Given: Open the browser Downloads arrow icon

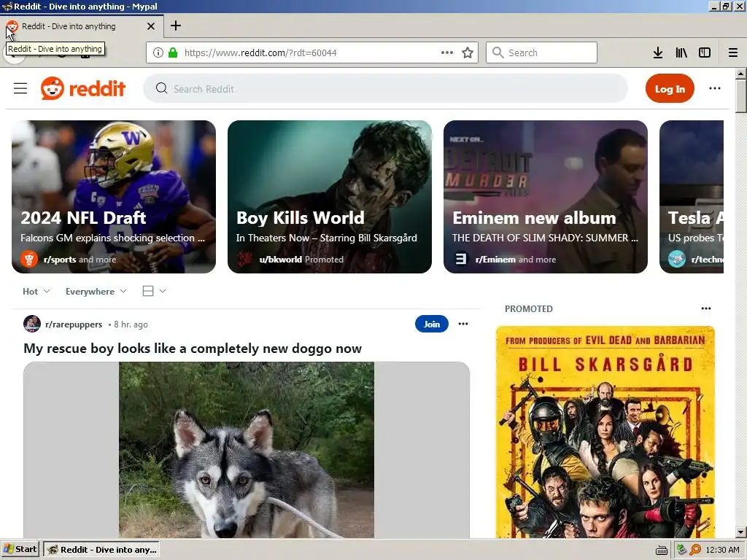Looking at the screenshot, I should coord(658,52).
